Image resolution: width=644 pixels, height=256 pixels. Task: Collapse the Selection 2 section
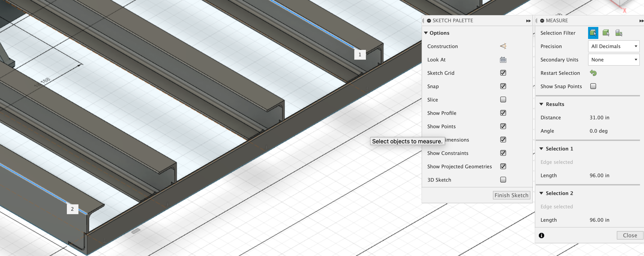[x=541, y=193]
